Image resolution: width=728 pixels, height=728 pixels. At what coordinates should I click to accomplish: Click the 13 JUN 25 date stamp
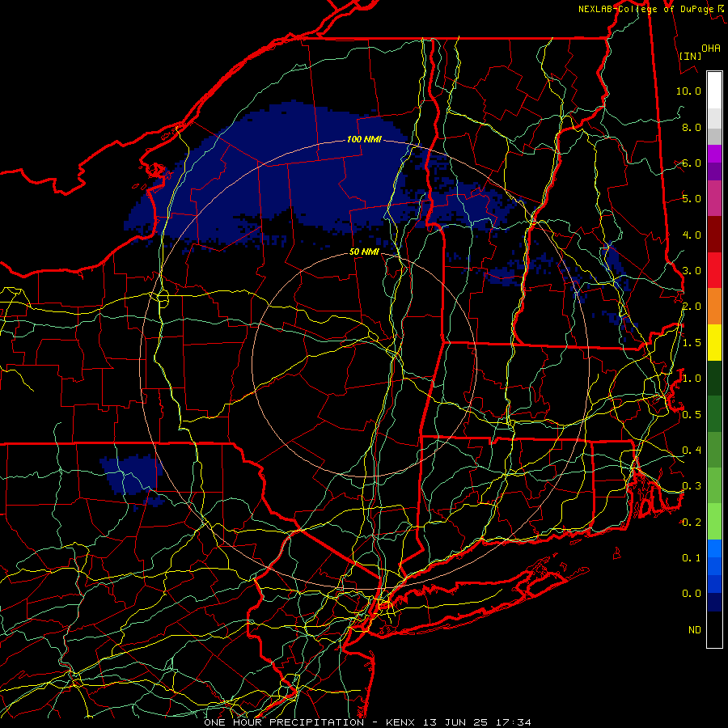(x=457, y=722)
